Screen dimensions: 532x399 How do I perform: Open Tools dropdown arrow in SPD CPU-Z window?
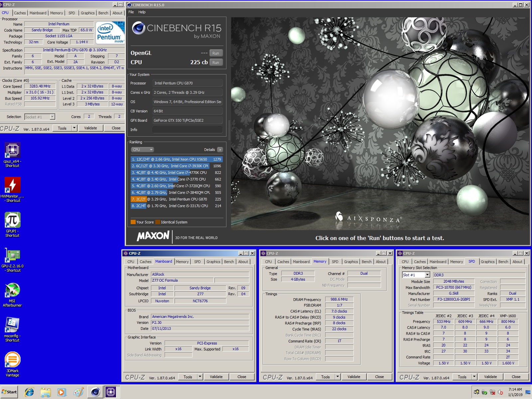coord(474,377)
